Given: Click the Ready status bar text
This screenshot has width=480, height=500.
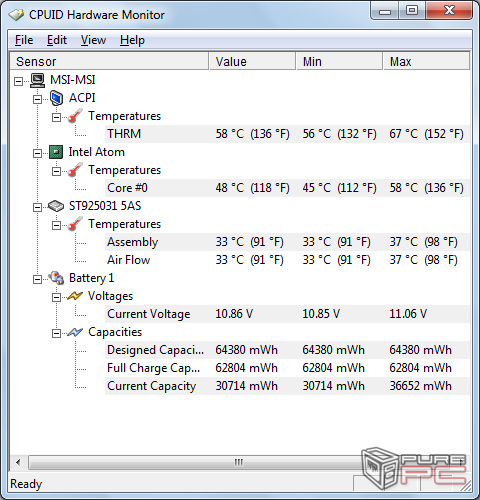Looking at the screenshot, I should 26,484.
